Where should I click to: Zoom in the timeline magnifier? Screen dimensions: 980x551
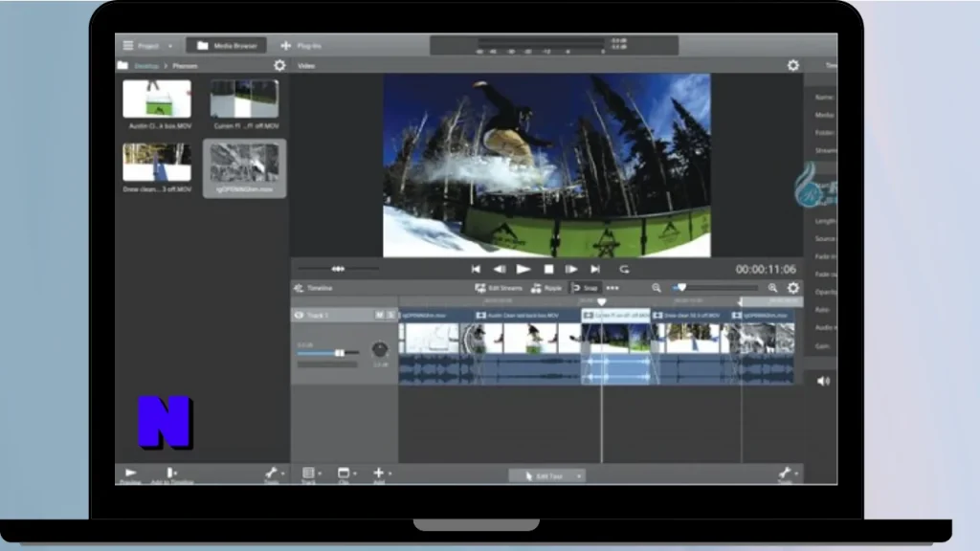click(772, 288)
